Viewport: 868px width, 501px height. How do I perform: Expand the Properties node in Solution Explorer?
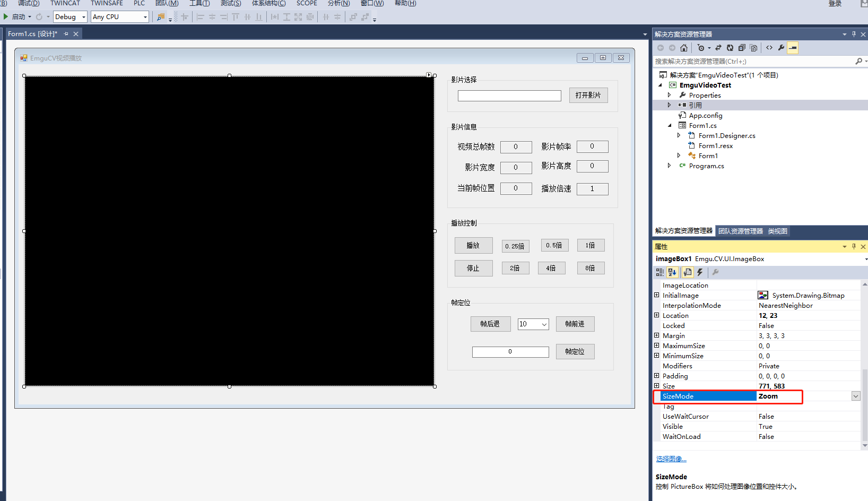pos(670,95)
